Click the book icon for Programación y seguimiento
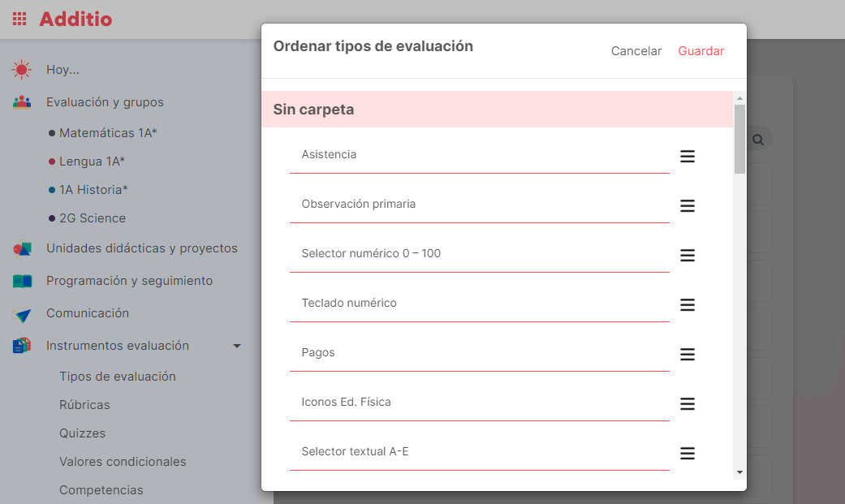The width and height of the screenshot is (845, 504). (22, 281)
